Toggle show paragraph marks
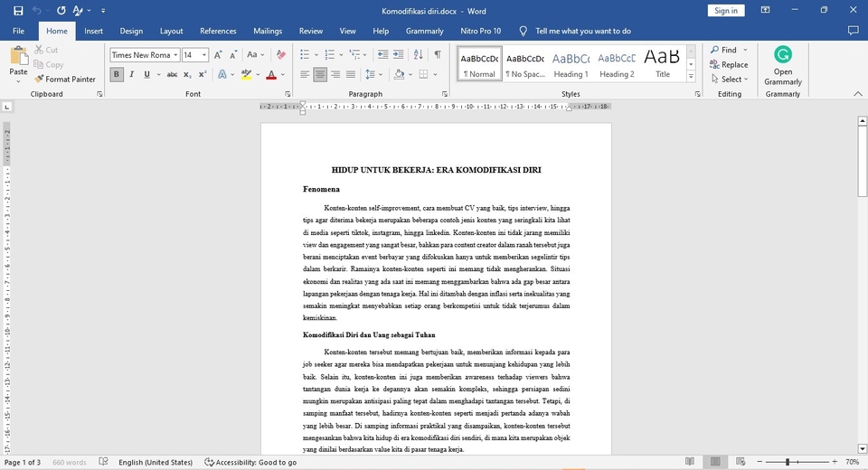 (438, 55)
